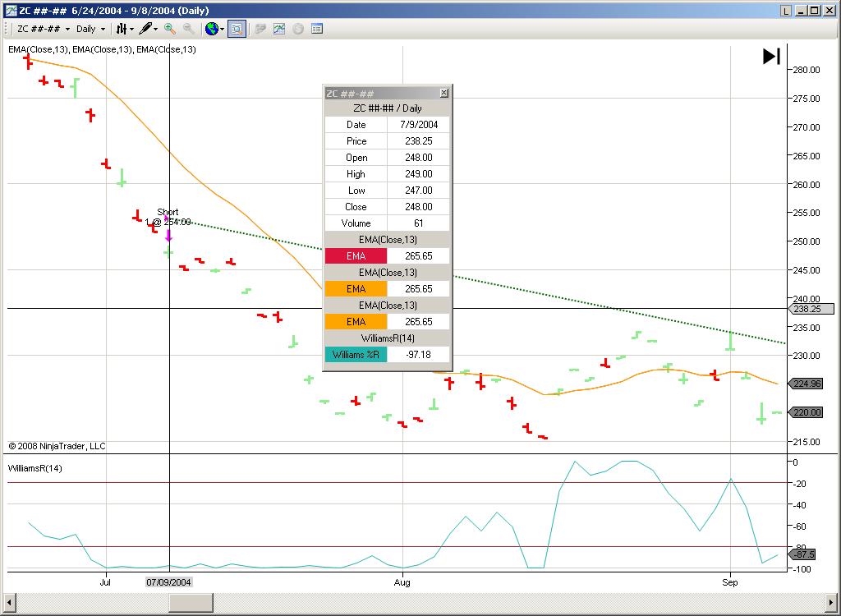
Task: Click the scrollbar right arrow
Action: pyautogui.click(x=831, y=602)
